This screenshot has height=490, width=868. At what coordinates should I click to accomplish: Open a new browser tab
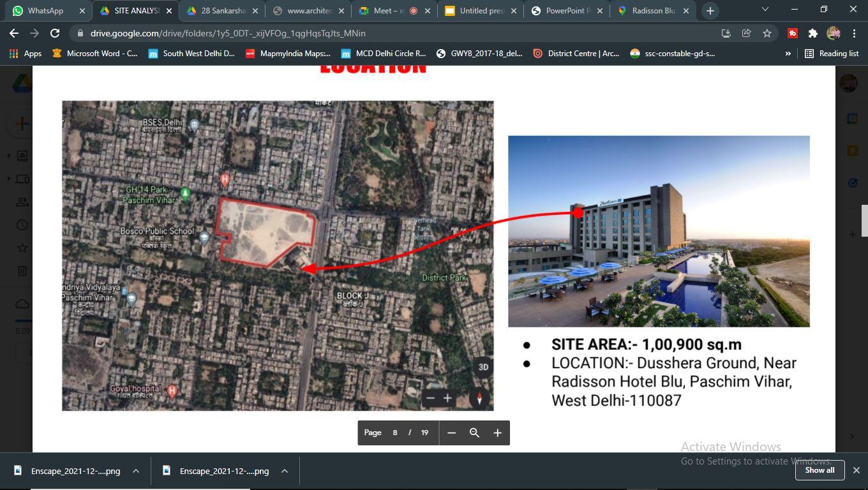point(710,11)
